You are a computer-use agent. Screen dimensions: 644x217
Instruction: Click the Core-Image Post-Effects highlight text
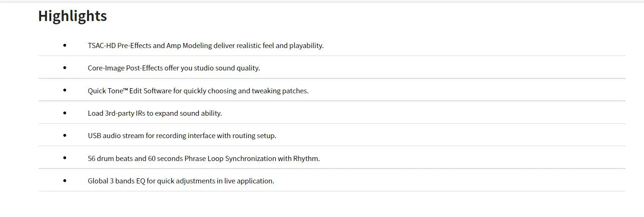174,68
